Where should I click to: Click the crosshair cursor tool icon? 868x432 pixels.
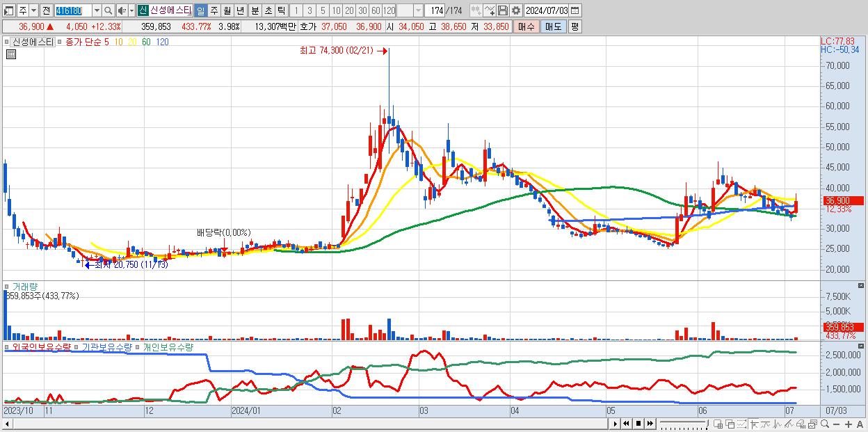click(754, 424)
